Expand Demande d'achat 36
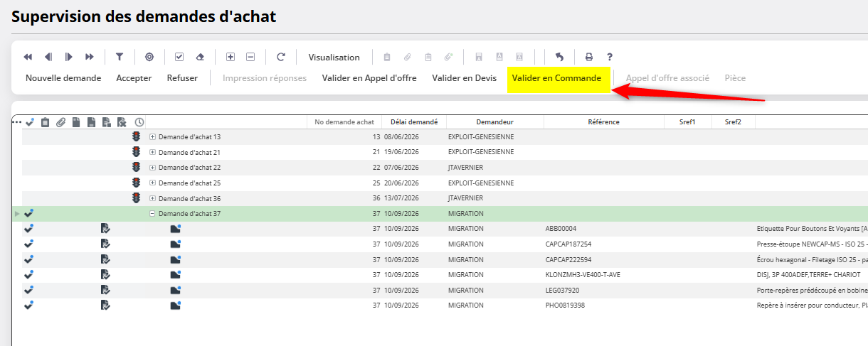Viewport: 868px width, 346px height. tap(152, 198)
